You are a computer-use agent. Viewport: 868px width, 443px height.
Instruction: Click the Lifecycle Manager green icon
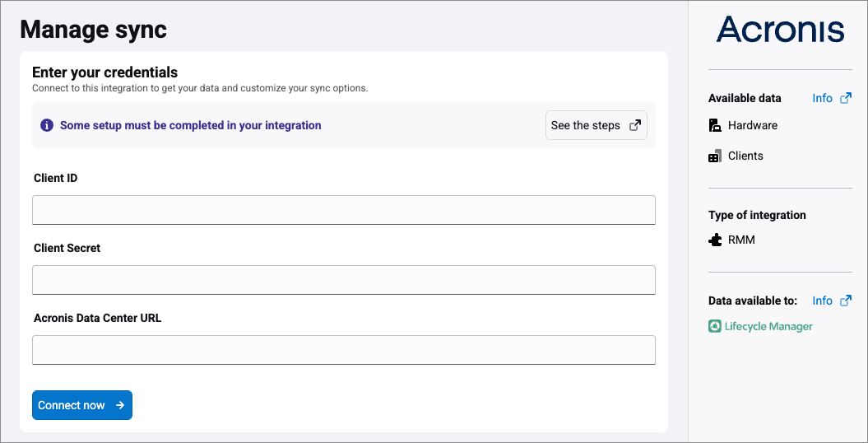[715, 326]
